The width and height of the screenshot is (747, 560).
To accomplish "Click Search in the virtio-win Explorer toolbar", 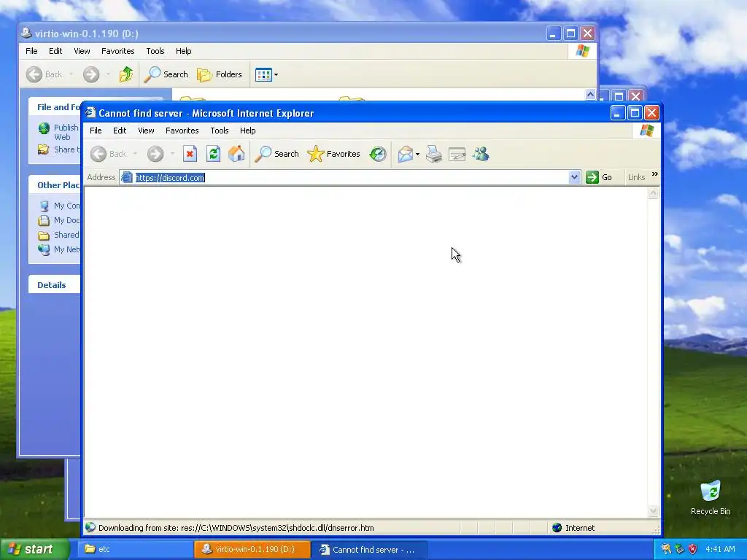I will click(x=166, y=74).
